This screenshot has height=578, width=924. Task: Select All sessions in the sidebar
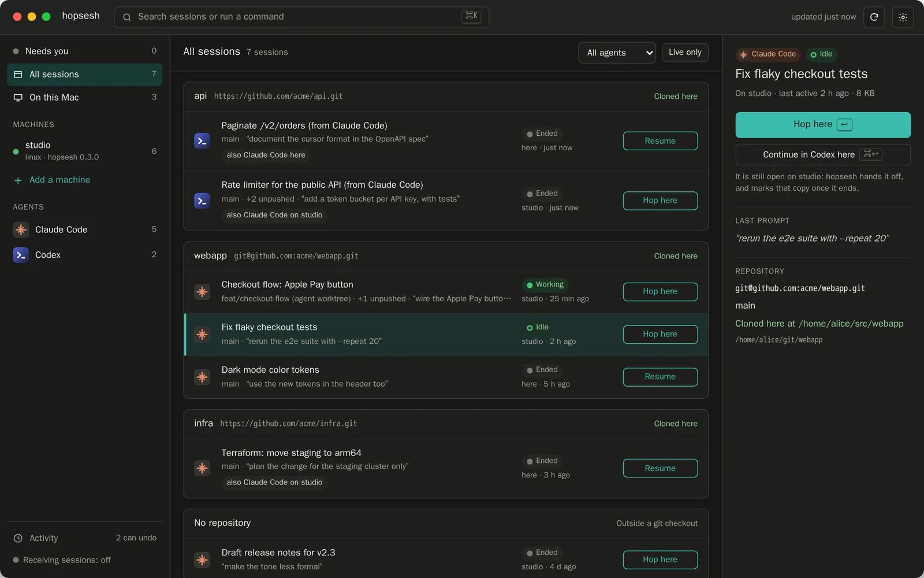pos(85,75)
